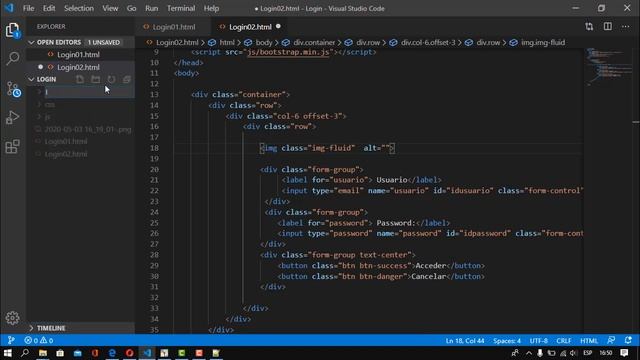Open the View menu
Image resolution: width=640 pixels, height=360 pixels.
(110, 8)
